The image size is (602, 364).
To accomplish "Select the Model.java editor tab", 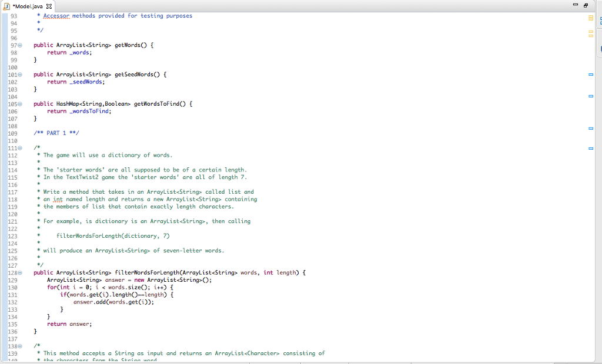I will point(28,6).
